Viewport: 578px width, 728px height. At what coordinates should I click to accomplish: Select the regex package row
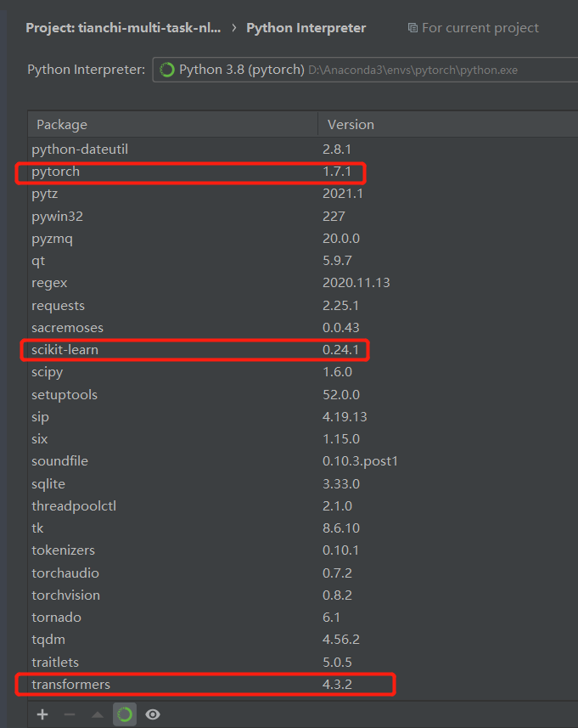303,283
